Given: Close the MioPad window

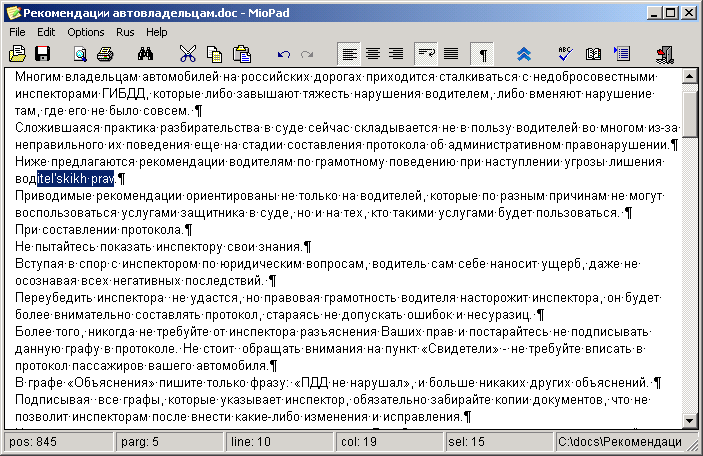Looking at the screenshot, I should (x=688, y=13).
